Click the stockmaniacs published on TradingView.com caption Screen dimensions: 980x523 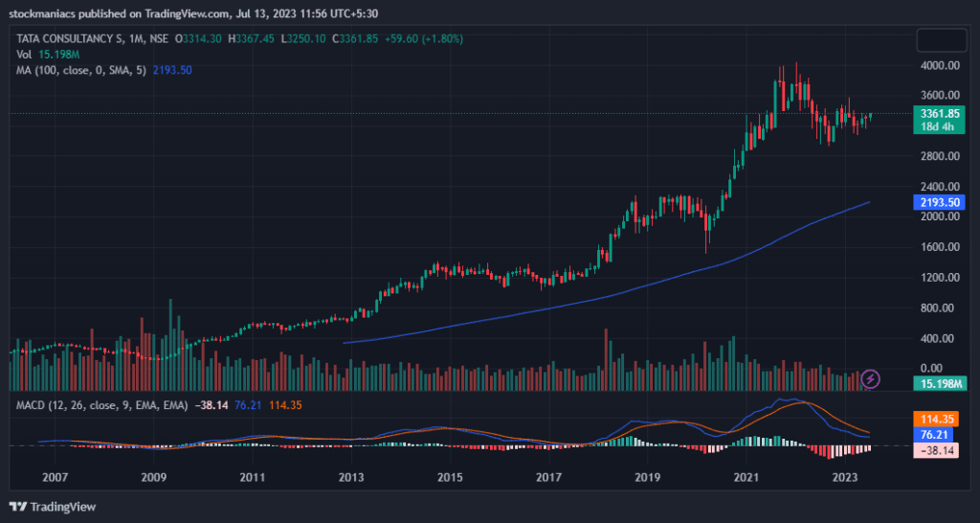pos(122,13)
